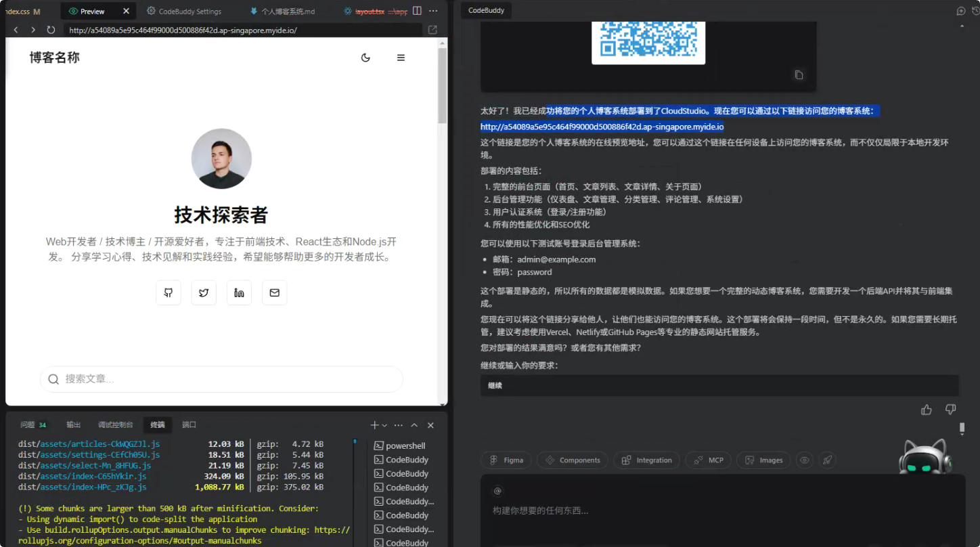The width and height of the screenshot is (980, 547).
Task: Start new chat icon in CodeBuddy header
Action: point(960,11)
